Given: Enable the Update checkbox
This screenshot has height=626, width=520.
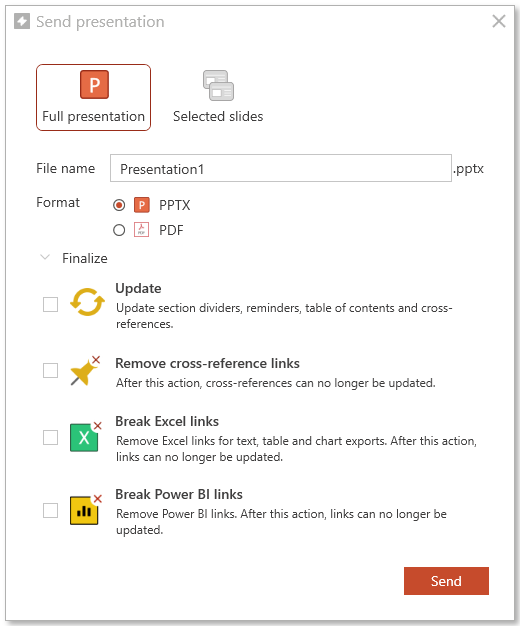Looking at the screenshot, I should (50, 305).
